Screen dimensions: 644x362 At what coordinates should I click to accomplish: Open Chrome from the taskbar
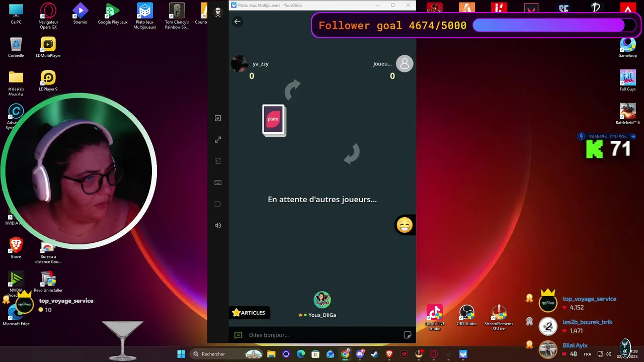click(x=345, y=354)
